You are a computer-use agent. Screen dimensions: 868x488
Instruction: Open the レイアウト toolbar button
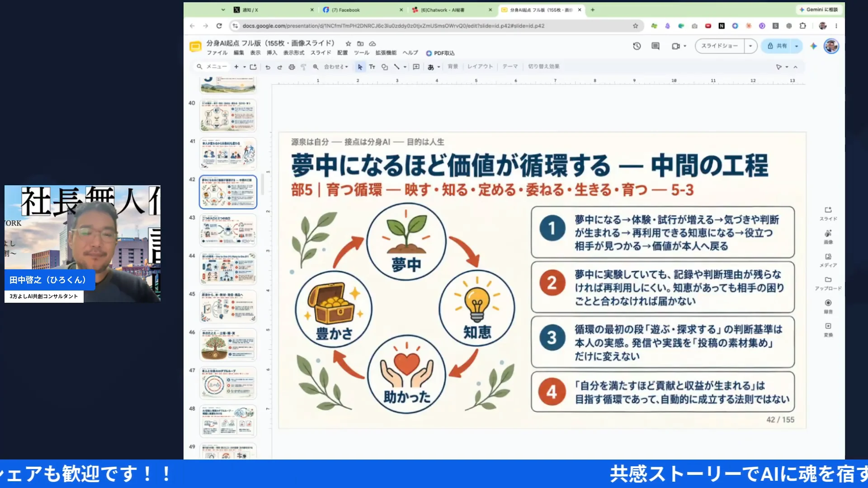point(480,66)
